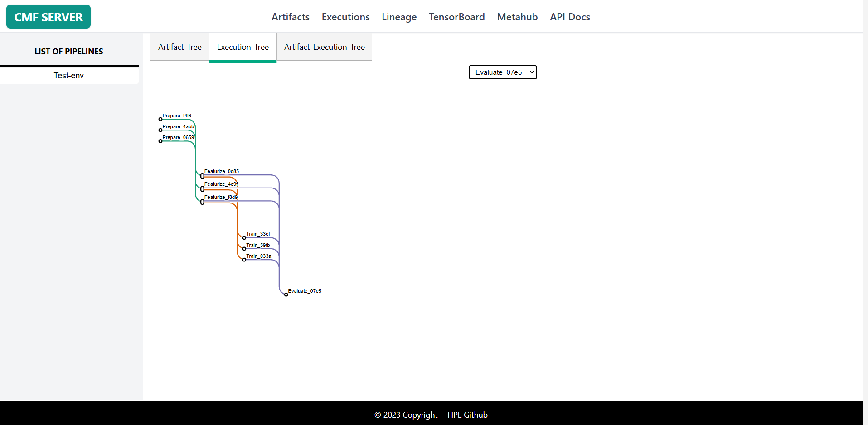
Task: Click the CMF SERVER logo
Action: point(48,16)
